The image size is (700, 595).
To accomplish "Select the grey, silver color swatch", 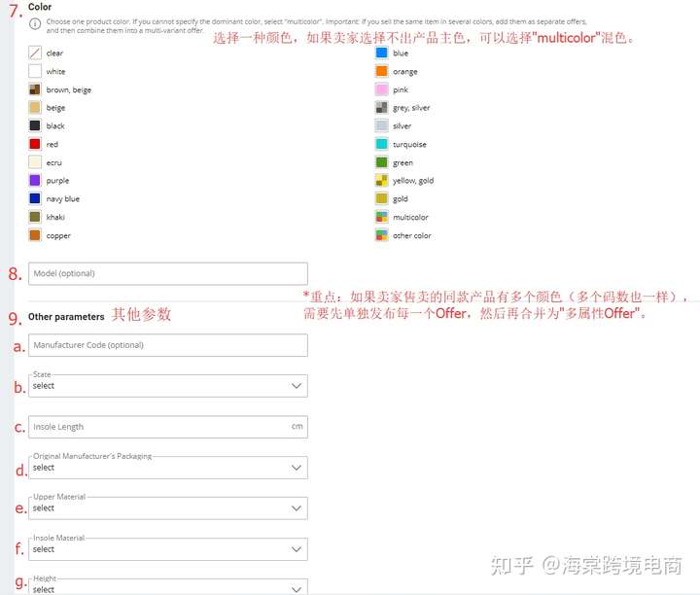I will coord(382,108).
